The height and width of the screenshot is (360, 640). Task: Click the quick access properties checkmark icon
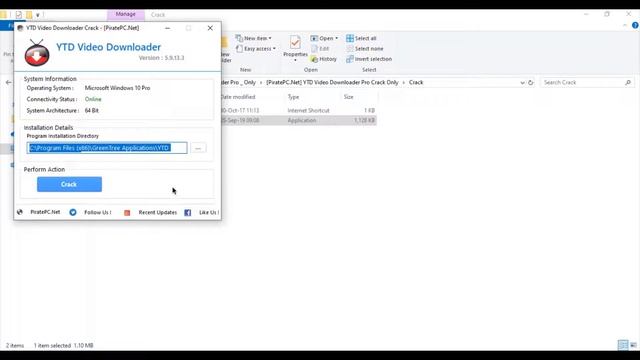(18, 15)
